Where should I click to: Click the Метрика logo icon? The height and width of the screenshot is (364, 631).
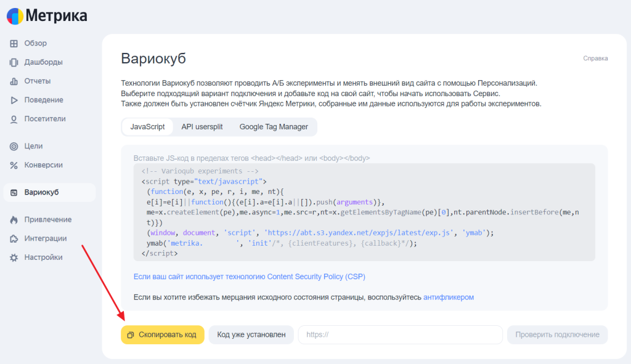pos(15,16)
